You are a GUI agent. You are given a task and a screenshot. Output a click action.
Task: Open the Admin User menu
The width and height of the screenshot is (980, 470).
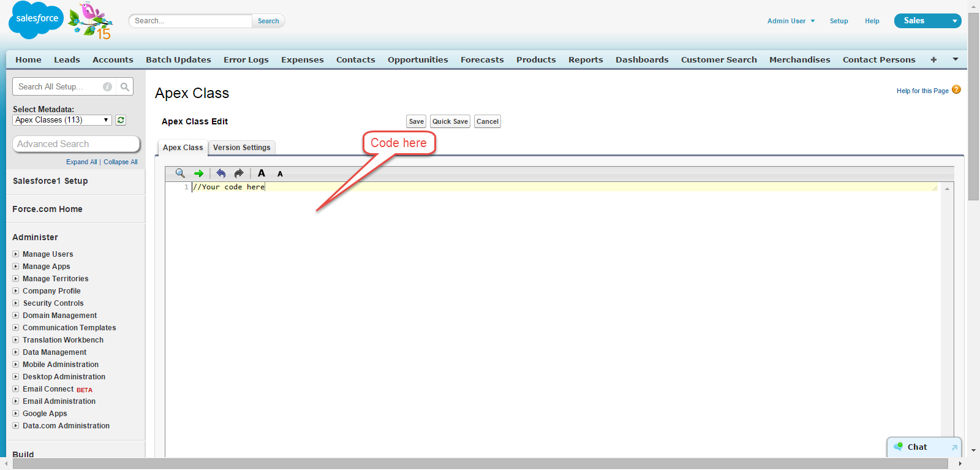791,21
